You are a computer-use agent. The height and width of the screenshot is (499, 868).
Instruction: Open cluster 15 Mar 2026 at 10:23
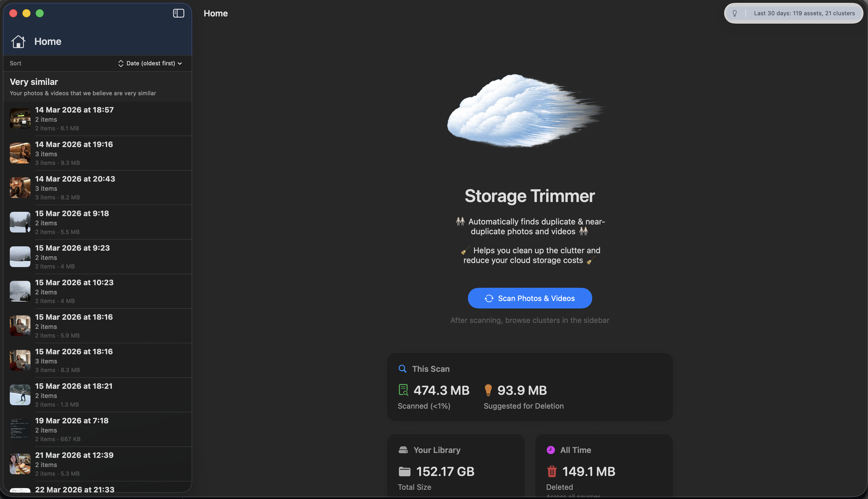coord(97,291)
